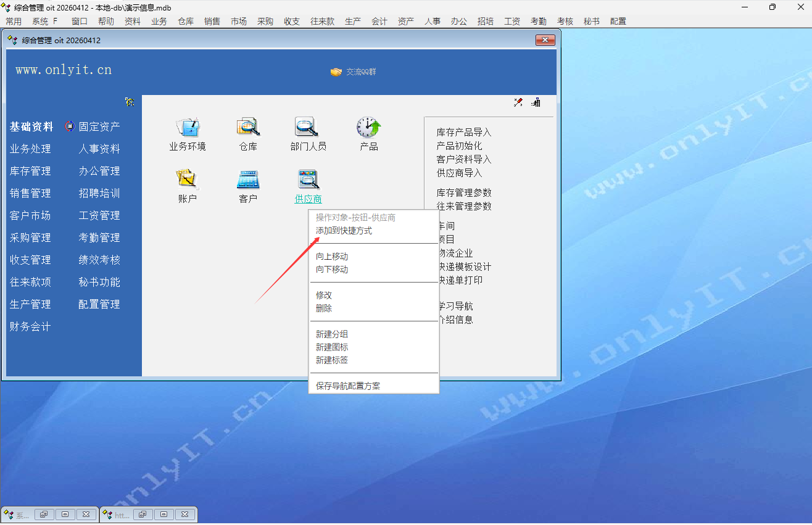Select 配置管理 in the sidebar
Viewport: 812px width, 525px height.
tap(99, 304)
